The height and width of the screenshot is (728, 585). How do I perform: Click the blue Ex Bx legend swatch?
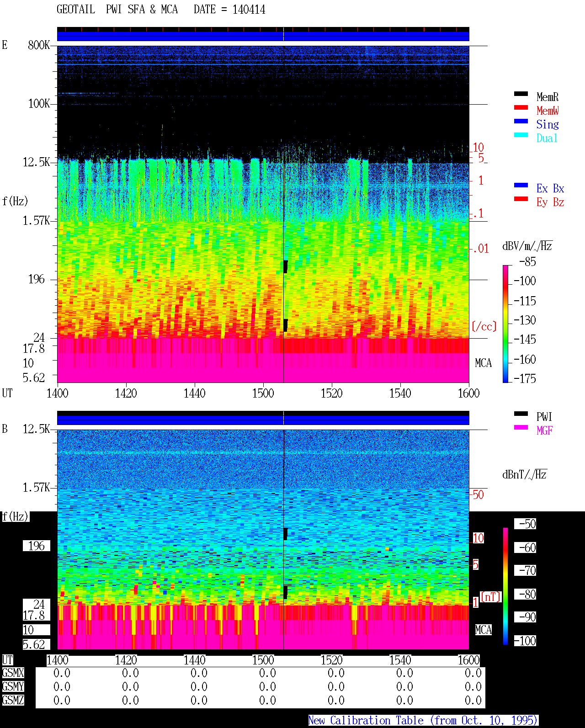click(x=521, y=185)
